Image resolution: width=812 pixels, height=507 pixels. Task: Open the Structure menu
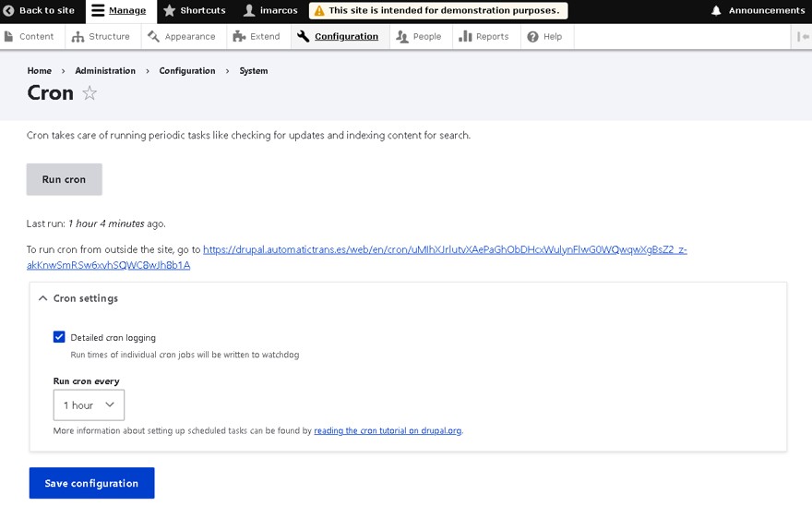(101, 37)
